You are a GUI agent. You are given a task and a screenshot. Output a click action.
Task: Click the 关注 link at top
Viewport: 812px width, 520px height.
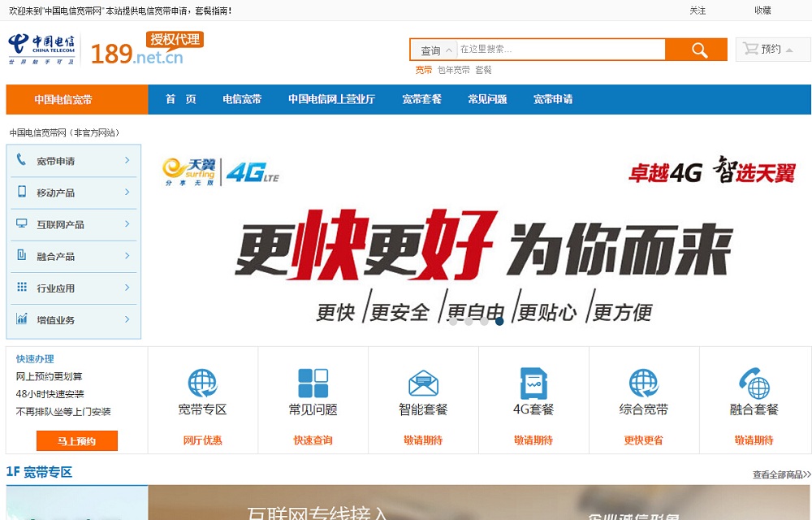(x=698, y=11)
